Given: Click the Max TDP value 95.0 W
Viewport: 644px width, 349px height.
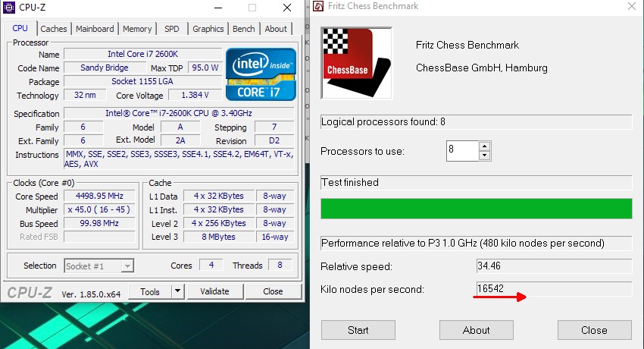Looking at the screenshot, I should (x=205, y=68).
